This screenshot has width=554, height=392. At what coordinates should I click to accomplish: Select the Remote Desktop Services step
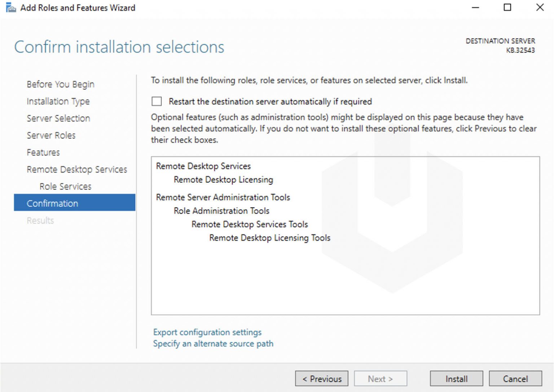pyautogui.click(x=76, y=169)
